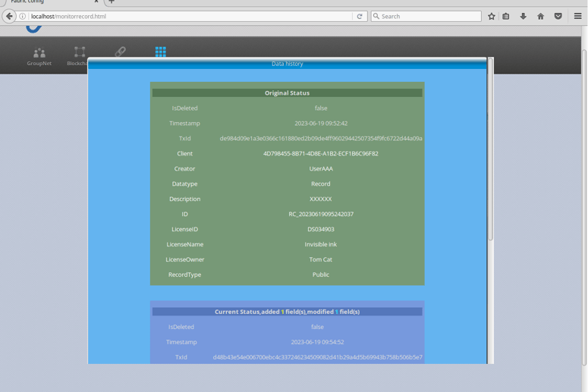Screen dimensions: 588x392
Task: Click the LicenseName field label
Action: point(185,244)
